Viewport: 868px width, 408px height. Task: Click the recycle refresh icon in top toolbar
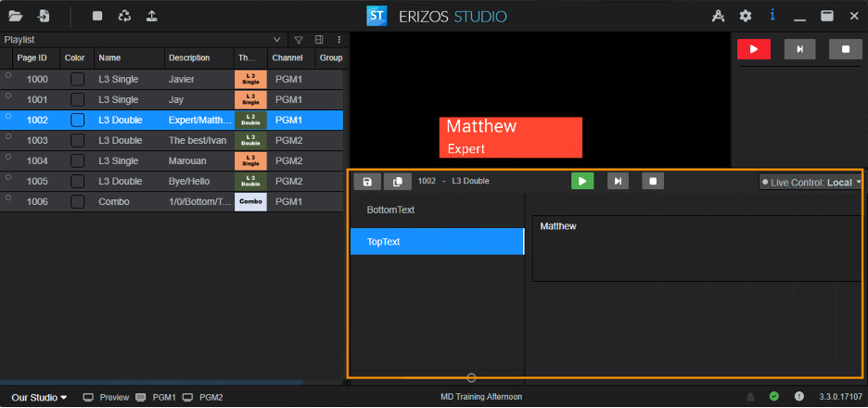point(124,16)
